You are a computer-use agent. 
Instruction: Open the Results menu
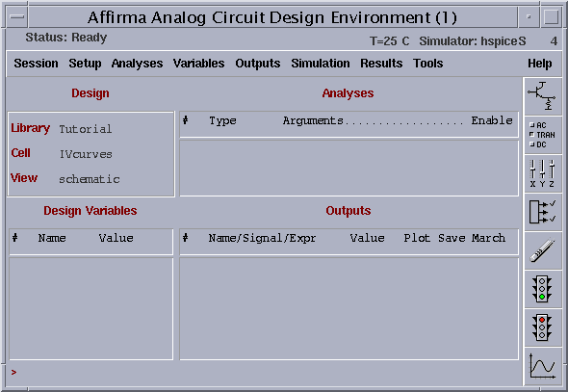click(x=381, y=64)
